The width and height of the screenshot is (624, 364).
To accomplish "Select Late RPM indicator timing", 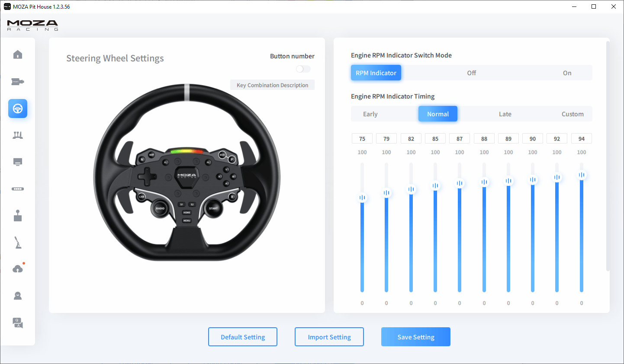I will tap(505, 114).
